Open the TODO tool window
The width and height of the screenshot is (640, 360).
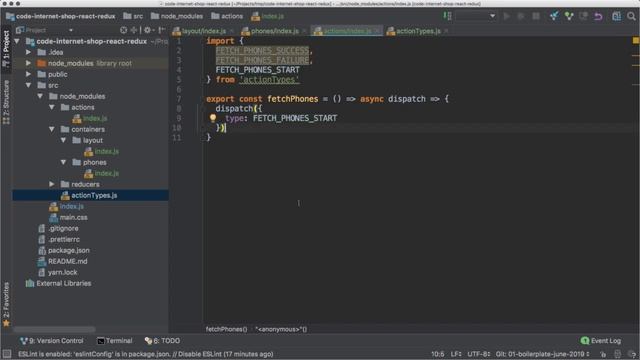tap(162, 340)
